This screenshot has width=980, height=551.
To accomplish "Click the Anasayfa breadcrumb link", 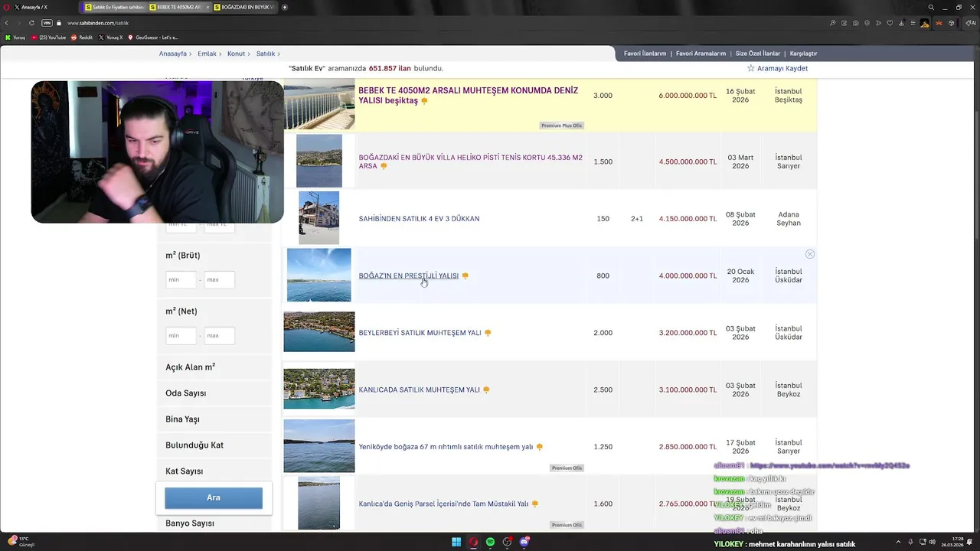I will point(173,54).
